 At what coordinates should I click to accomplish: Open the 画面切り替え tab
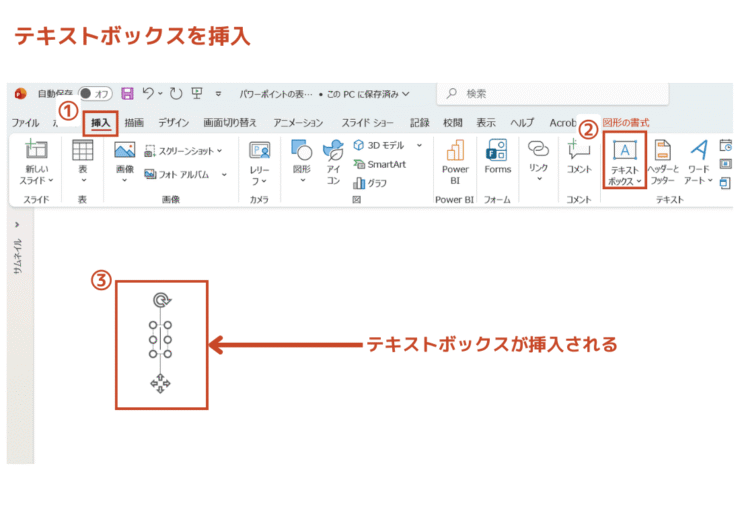point(230,123)
